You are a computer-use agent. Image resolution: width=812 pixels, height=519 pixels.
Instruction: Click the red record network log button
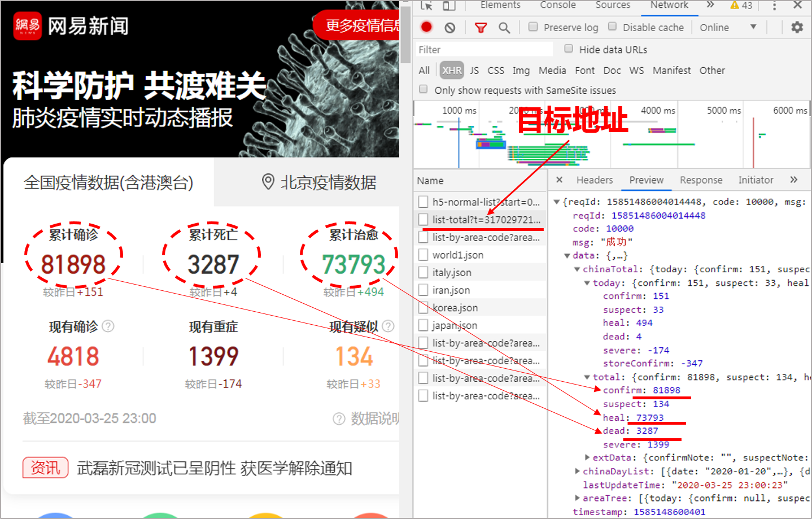[426, 27]
